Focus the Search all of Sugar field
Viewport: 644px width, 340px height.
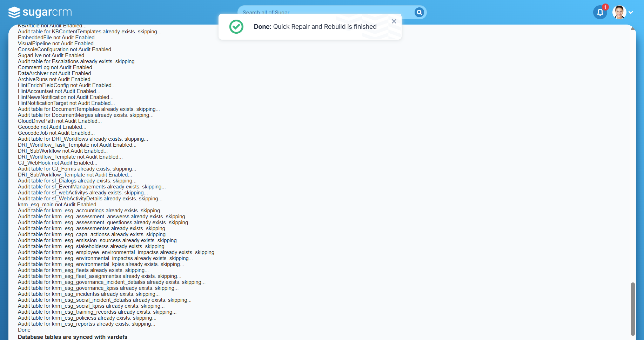[326, 12]
